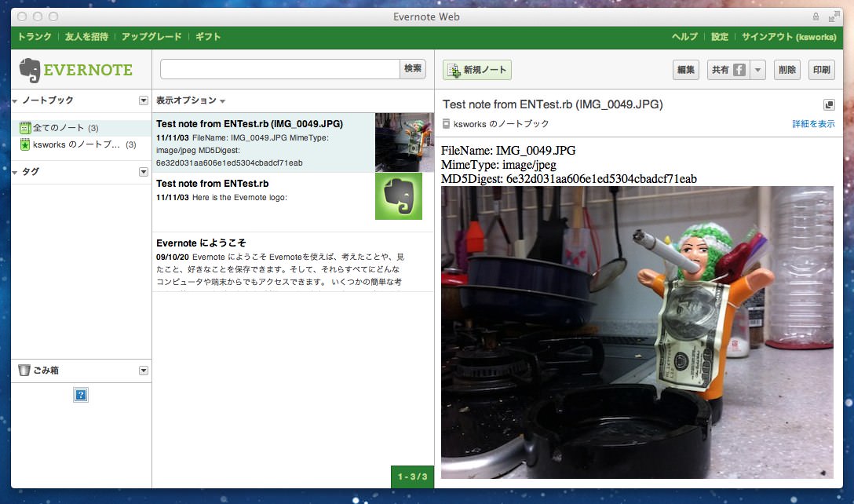Open the ヘルプ menu item
The width and height of the screenshot is (854, 504).
click(684, 37)
